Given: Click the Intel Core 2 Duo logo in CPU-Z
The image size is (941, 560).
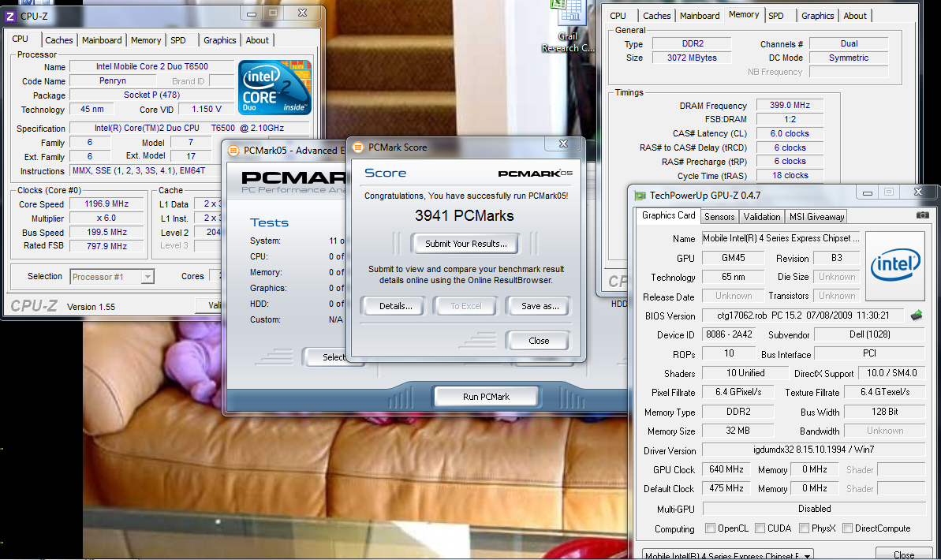Looking at the screenshot, I should coord(274,88).
